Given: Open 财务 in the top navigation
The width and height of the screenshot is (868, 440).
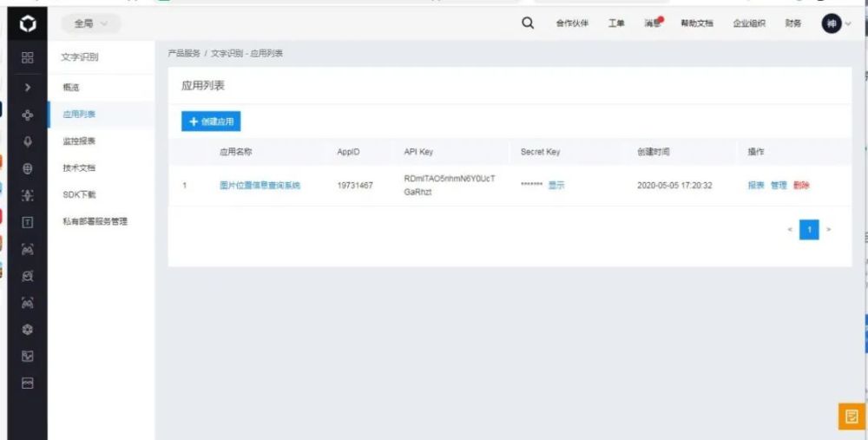Looking at the screenshot, I should coord(792,23).
